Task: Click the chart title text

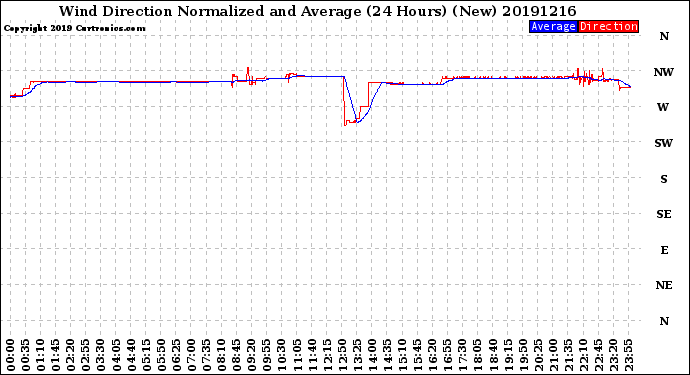Action: point(318,11)
